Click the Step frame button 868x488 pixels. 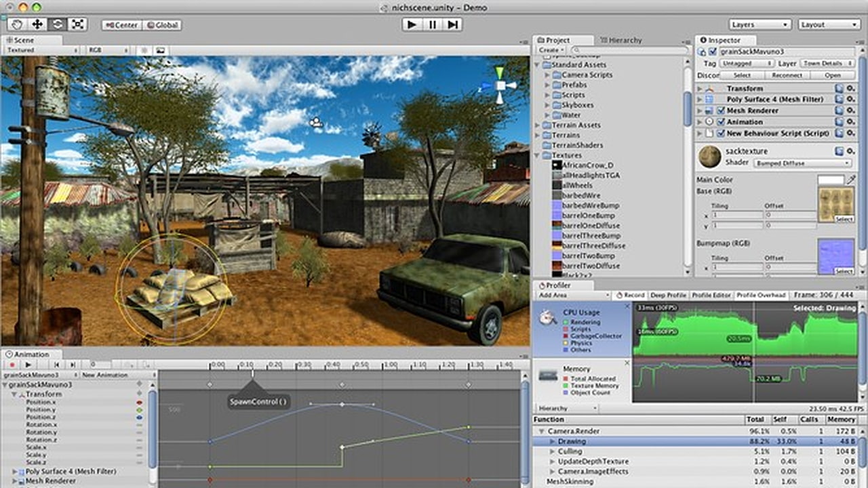[x=453, y=24]
